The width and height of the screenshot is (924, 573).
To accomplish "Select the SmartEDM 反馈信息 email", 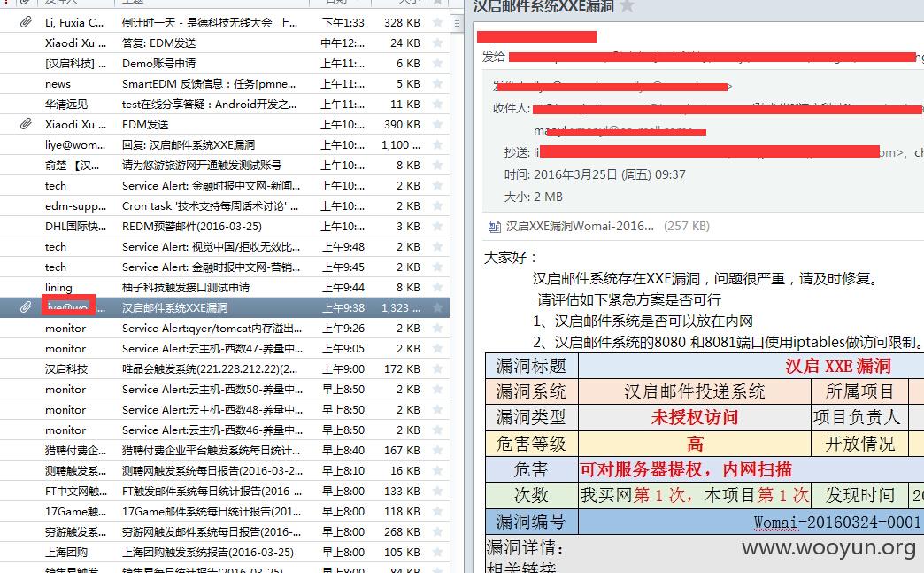I will (x=225, y=84).
